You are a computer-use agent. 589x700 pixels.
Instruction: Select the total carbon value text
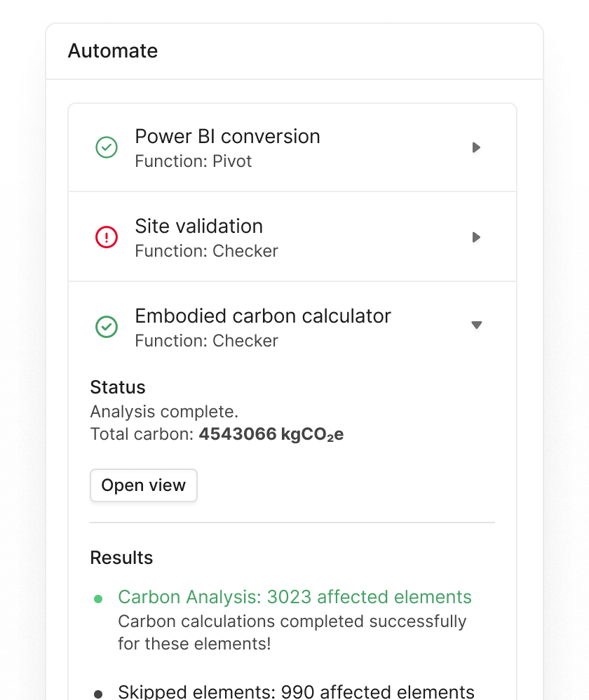tap(271, 433)
